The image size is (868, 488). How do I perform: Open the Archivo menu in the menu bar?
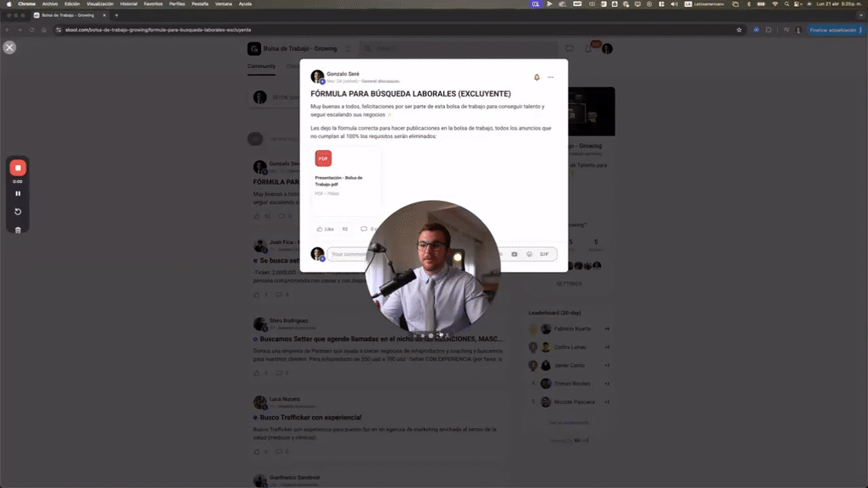[x=50, y=4]
